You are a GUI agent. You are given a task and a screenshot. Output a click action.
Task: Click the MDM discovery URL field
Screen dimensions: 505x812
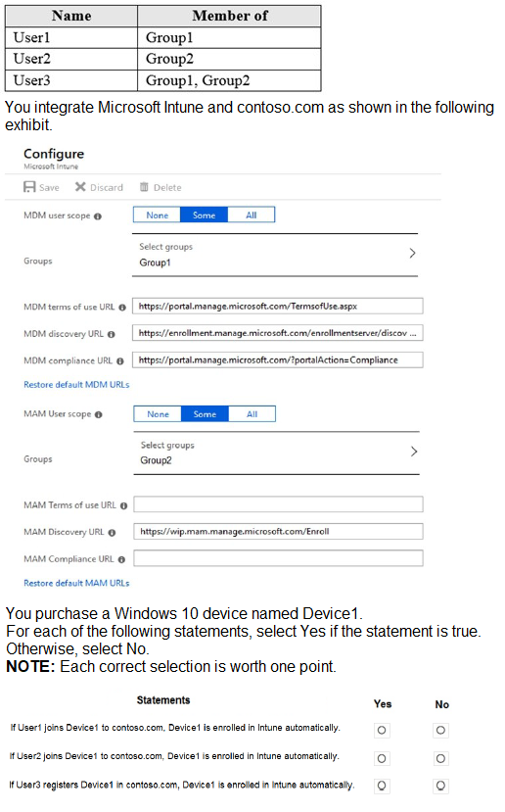[278, 333]
